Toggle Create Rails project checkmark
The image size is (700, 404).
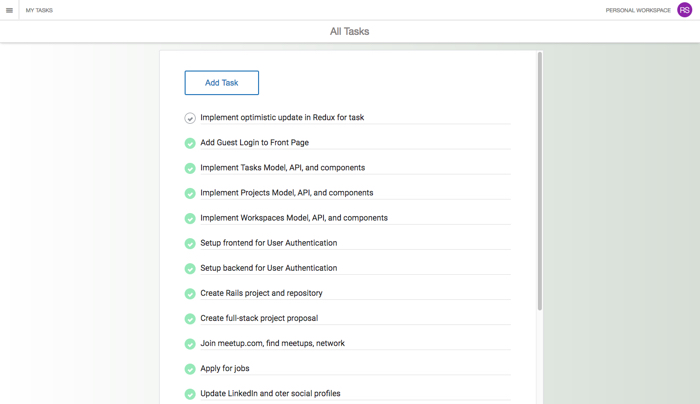coord(190,293)
